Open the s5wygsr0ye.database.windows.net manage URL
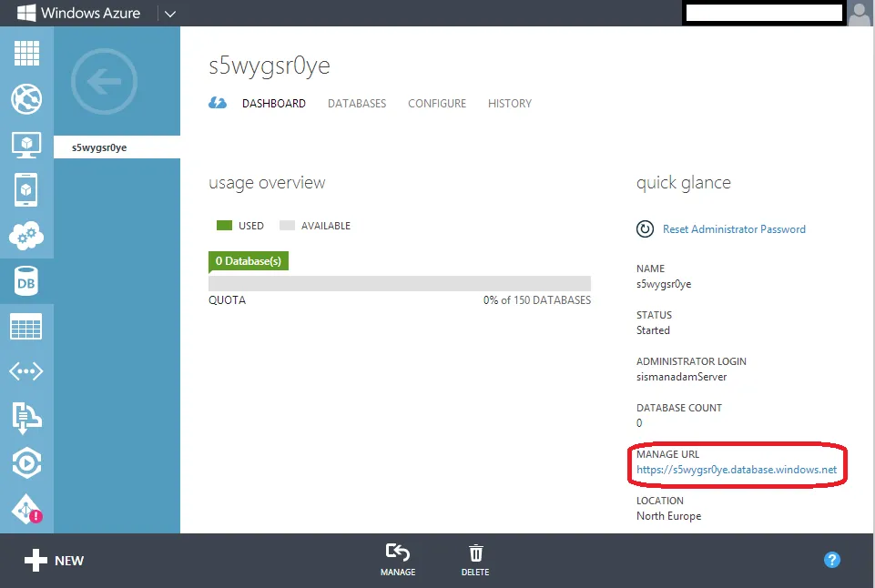Image resolution: width=875 pixels, height=588 pixels. tap(737, 470)
